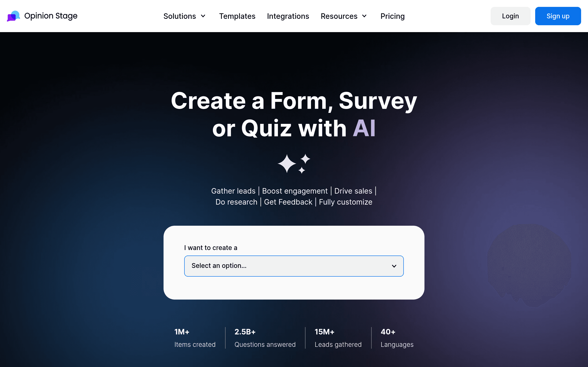Expand the Solutions menu chevron
This screenshot has height=367, width=588.
(203, 16)
